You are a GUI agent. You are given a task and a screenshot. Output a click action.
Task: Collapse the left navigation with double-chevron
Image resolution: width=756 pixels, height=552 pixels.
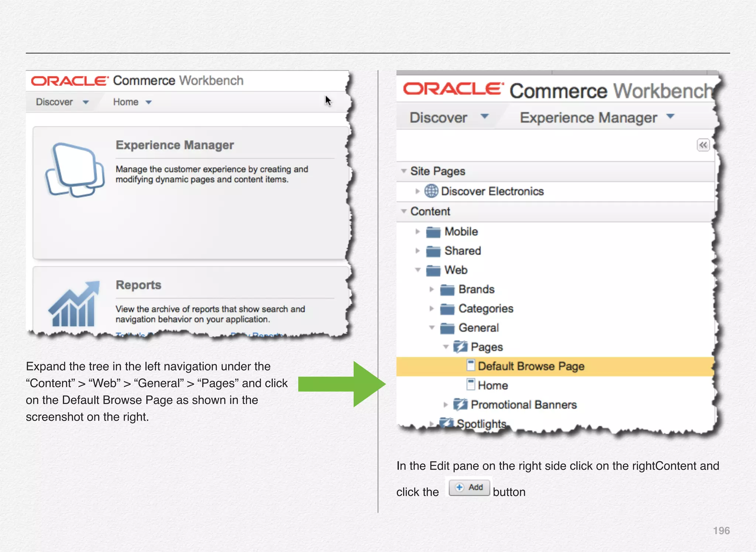703,145
